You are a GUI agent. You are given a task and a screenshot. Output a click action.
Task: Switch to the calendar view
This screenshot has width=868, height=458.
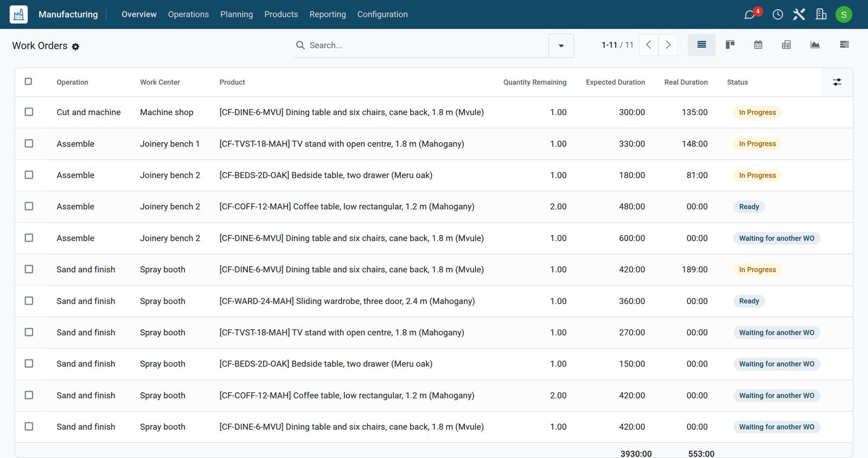coord(758,45)
